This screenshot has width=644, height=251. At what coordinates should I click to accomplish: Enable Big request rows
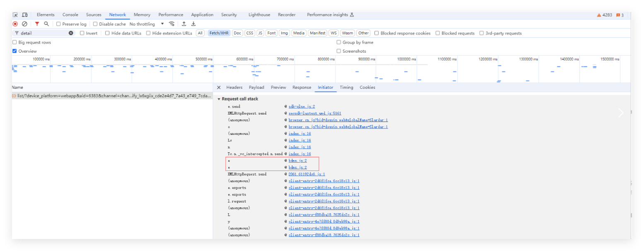pyautogui.click(x=15, y=42)
